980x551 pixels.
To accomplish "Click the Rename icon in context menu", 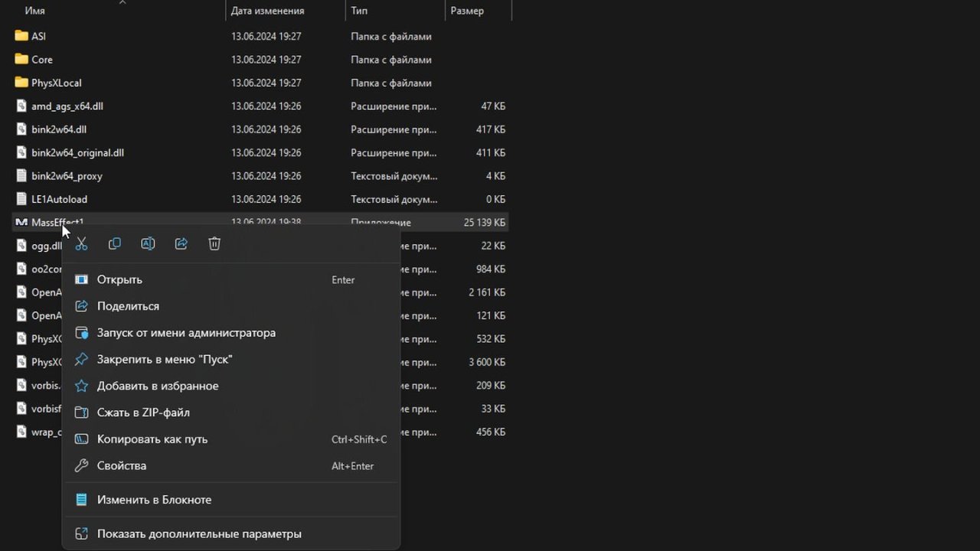I will click(x=148, y=244).
